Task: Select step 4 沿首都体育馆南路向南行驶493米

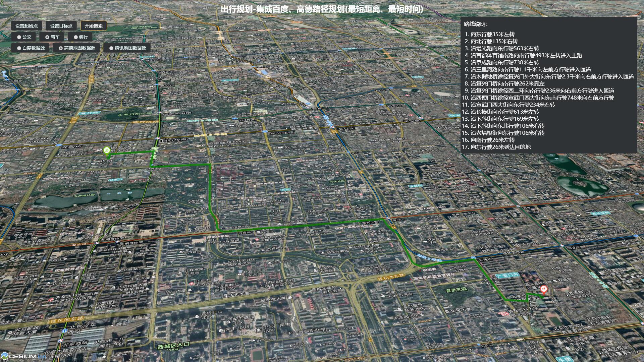Action: (526, 55)
